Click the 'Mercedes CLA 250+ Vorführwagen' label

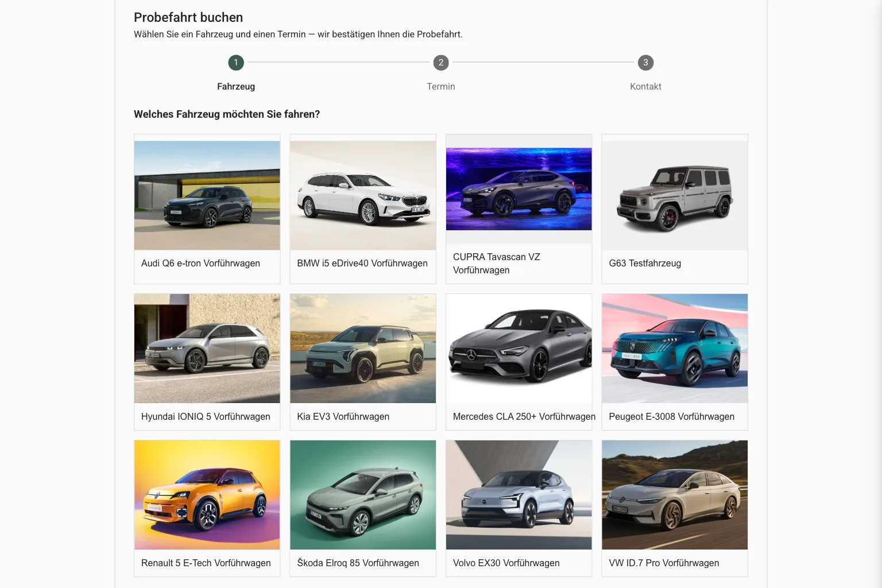click(x=524, y=417)
